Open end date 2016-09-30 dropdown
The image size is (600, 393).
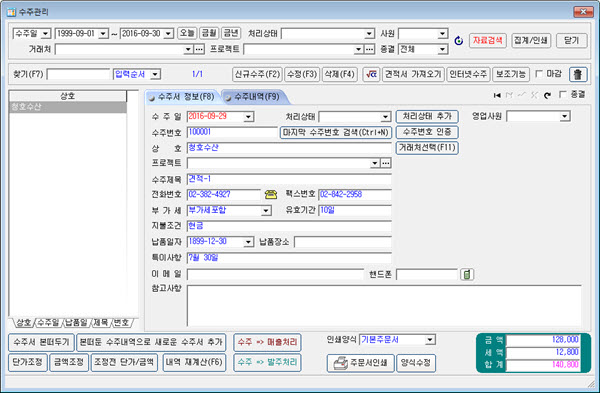[168, 34]
